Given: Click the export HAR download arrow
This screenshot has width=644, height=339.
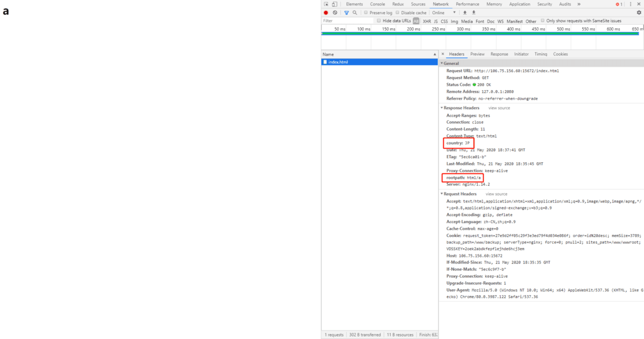Looking at the screenshot, I should click(473, 13).
